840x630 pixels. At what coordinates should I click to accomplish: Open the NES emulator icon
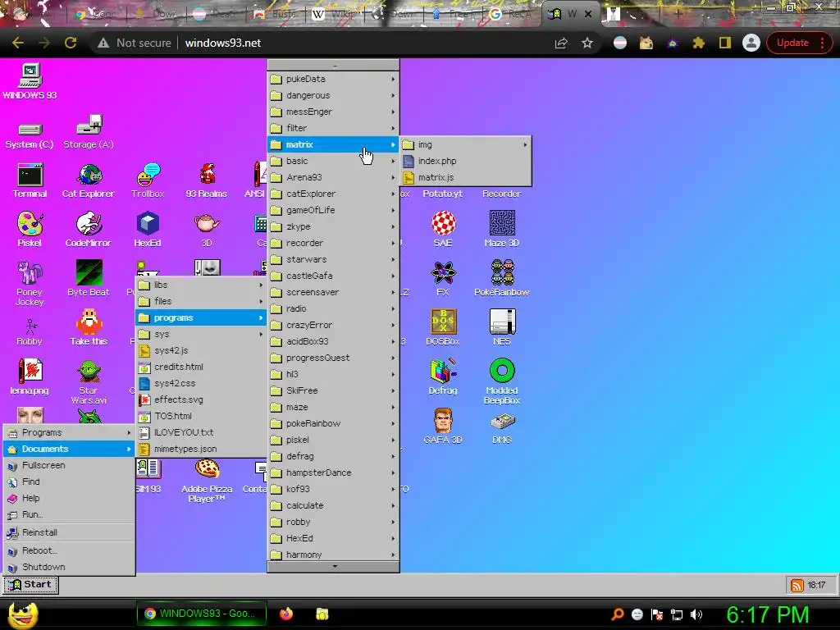click(502, 328)
